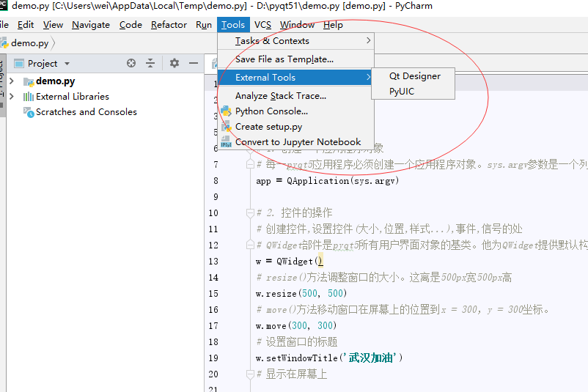
Task: Click the comment '# 设置窗口的标题'
Action: (x=297, y=341)
